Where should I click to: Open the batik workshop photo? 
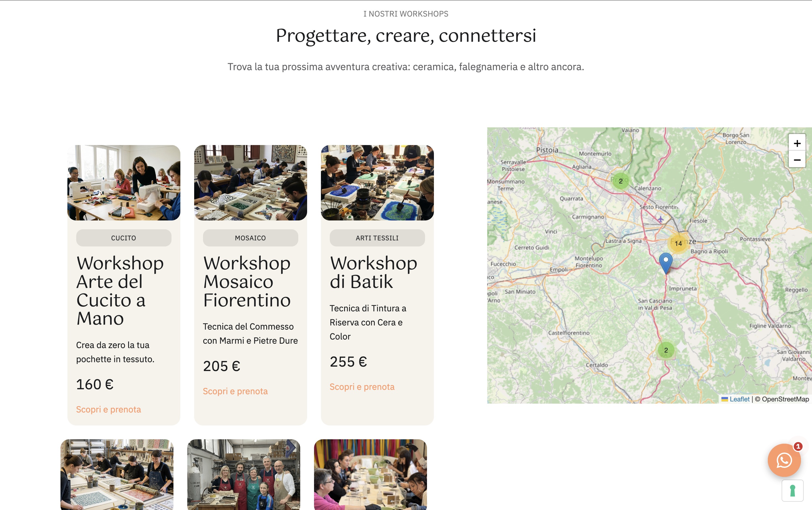[x=377, y=183]
